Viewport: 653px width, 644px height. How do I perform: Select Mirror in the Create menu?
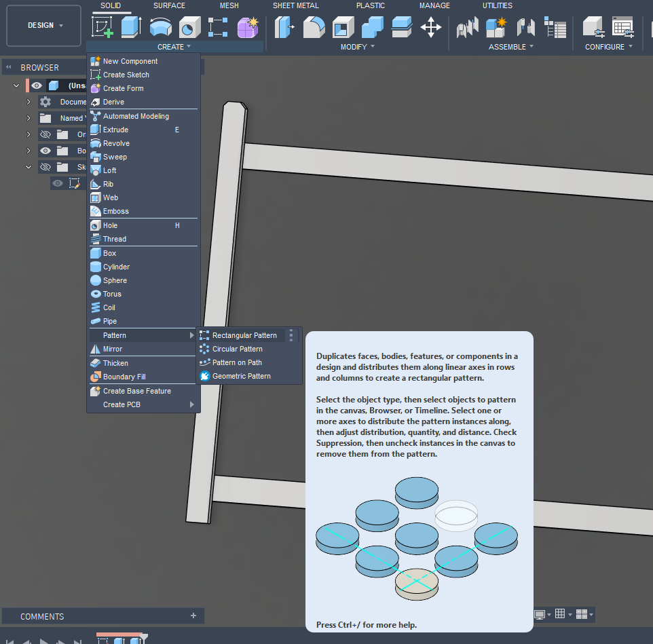click(x=113, y=349)
